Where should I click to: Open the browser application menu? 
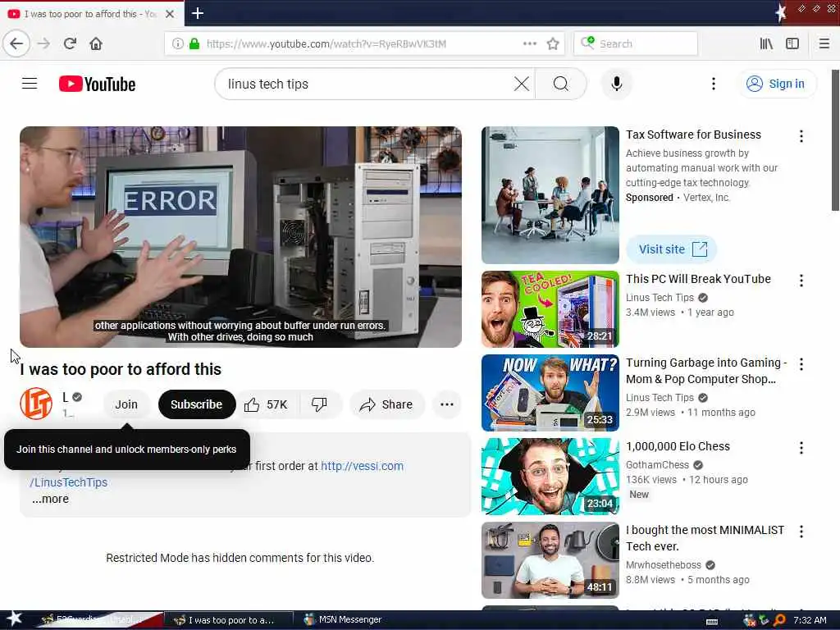[824, 43]
